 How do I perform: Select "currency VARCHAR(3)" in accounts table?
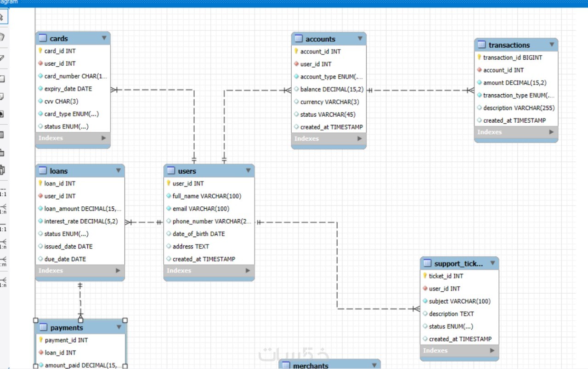[329, 102]
